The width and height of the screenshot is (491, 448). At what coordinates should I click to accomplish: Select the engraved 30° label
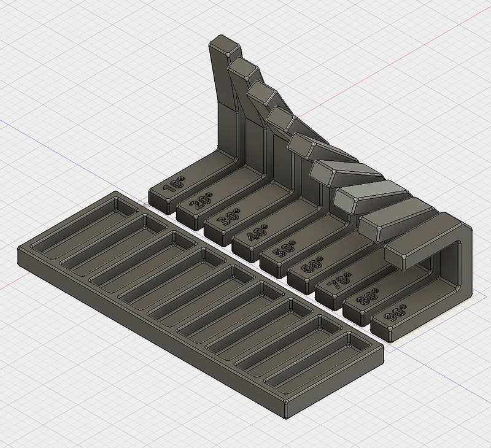click(x=230, y=218)
